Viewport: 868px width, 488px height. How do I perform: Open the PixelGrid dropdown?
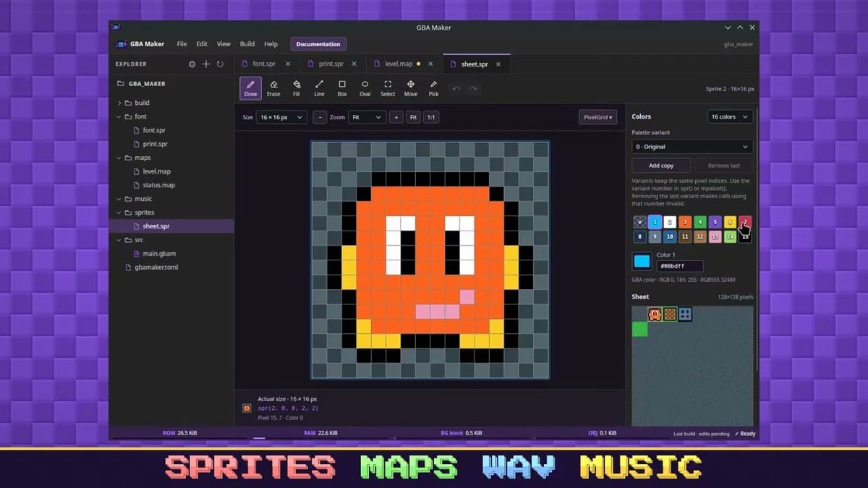[597, 117]
